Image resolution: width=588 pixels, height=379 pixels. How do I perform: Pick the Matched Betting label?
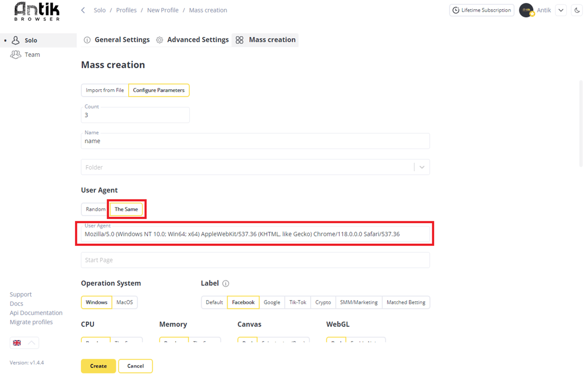(x=406, y=303)
